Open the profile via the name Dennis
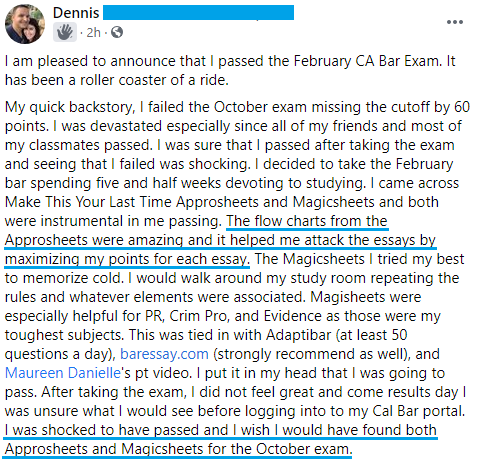The height and width of the screenshot is (465, 477). click(76, 13)
